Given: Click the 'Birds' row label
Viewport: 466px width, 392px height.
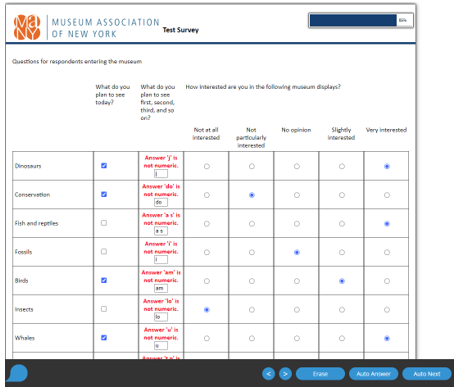Looking at the screenshot, I should tap(21, 281).
